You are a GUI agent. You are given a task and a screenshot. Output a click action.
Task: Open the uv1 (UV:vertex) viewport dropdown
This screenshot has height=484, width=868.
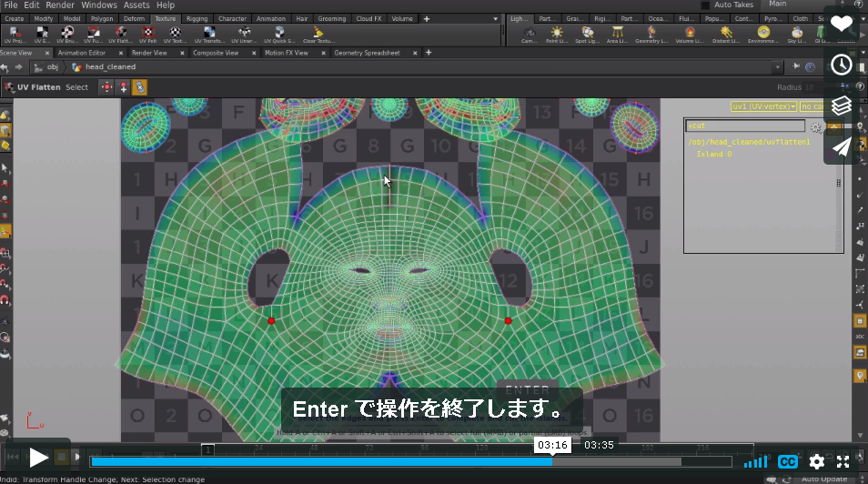tap(764, 106)
